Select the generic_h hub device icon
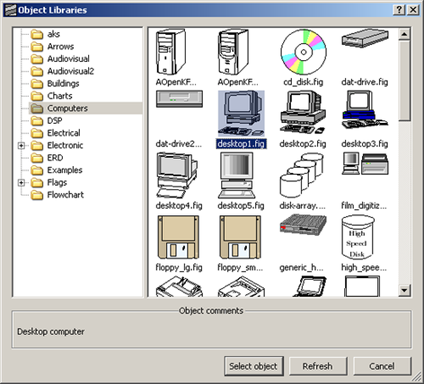The image size is (424, 384). [303, 225]
